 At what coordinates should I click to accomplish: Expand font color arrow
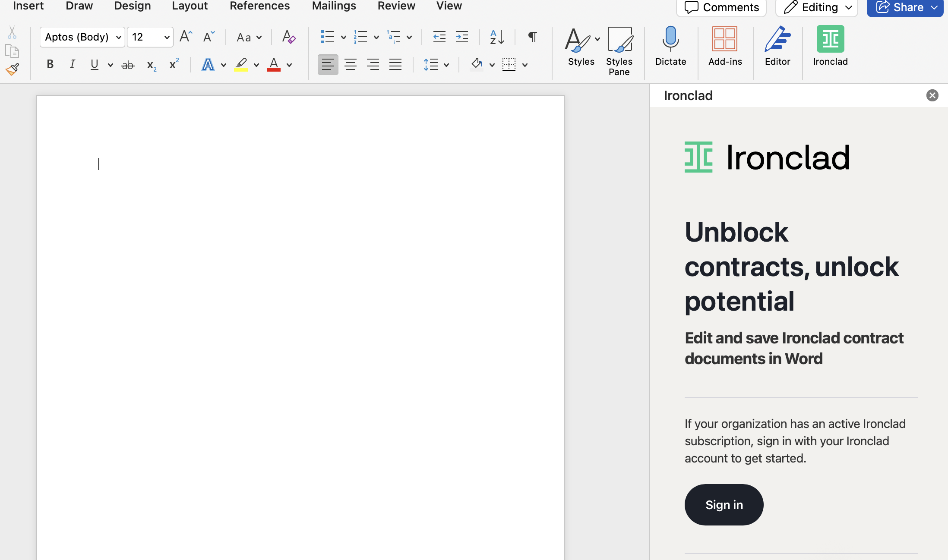[x=289, y=65]
